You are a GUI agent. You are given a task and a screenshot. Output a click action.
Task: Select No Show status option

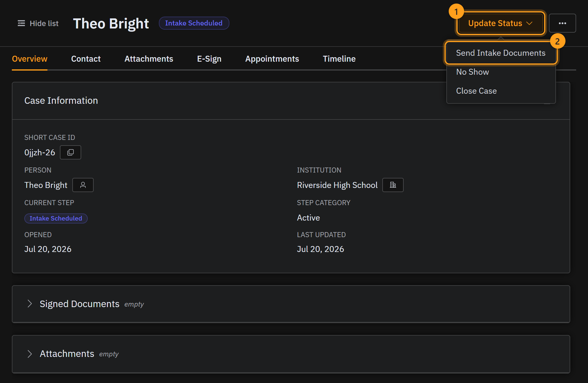(501, 72)
